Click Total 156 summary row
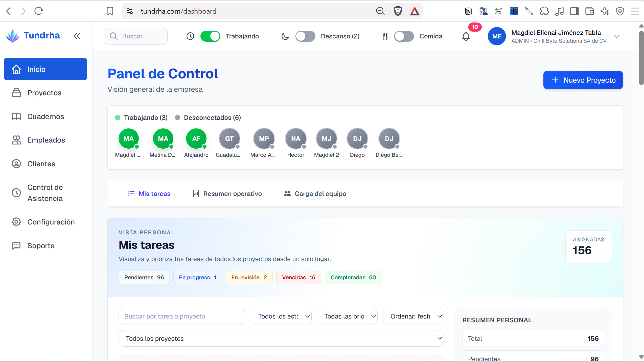Screen dimensions: 644x362 coord(533,338)
